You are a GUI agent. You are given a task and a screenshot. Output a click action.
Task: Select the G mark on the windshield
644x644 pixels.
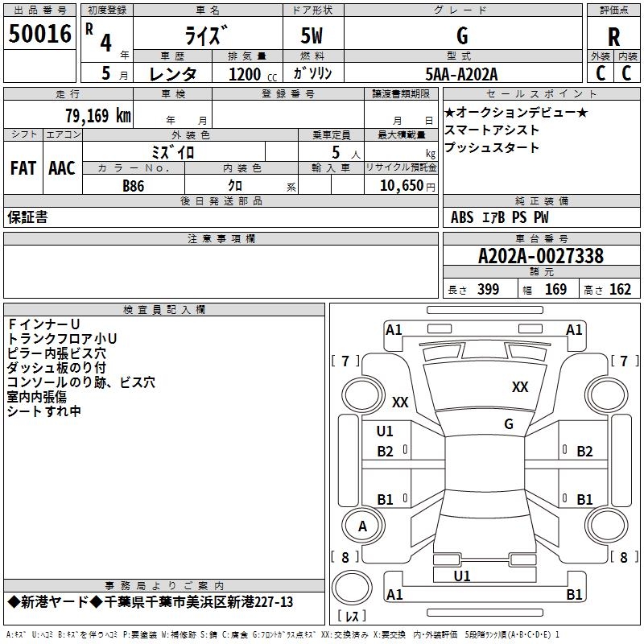click(x=509, y=424)
